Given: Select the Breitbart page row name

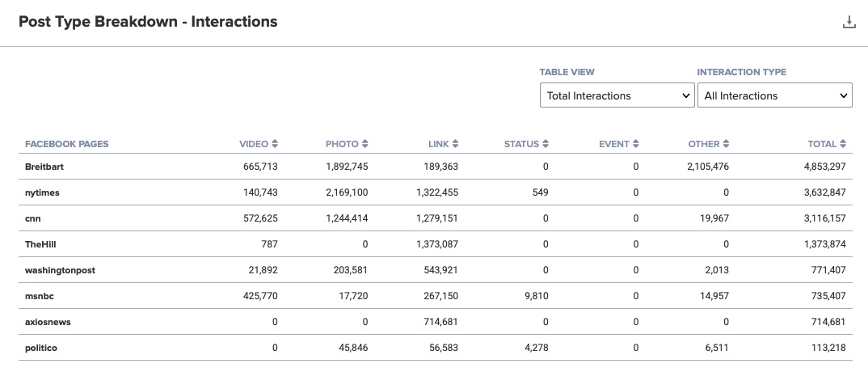Looking at the screenshot, I should tap(44, 167).
